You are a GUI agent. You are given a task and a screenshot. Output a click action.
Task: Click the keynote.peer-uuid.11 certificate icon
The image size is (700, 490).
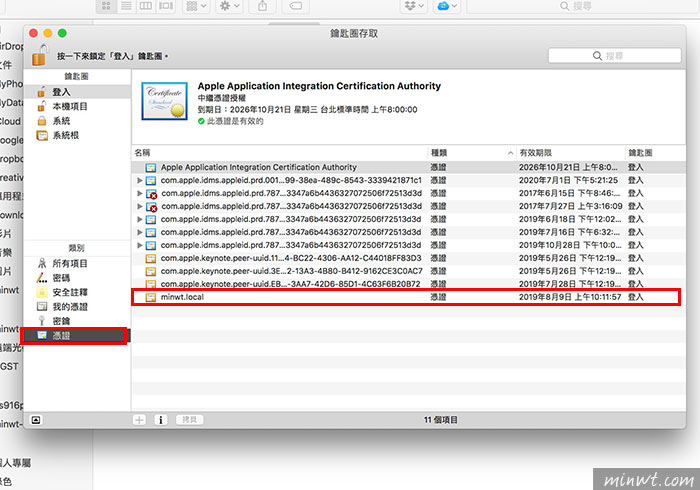[x=151, y=258]
